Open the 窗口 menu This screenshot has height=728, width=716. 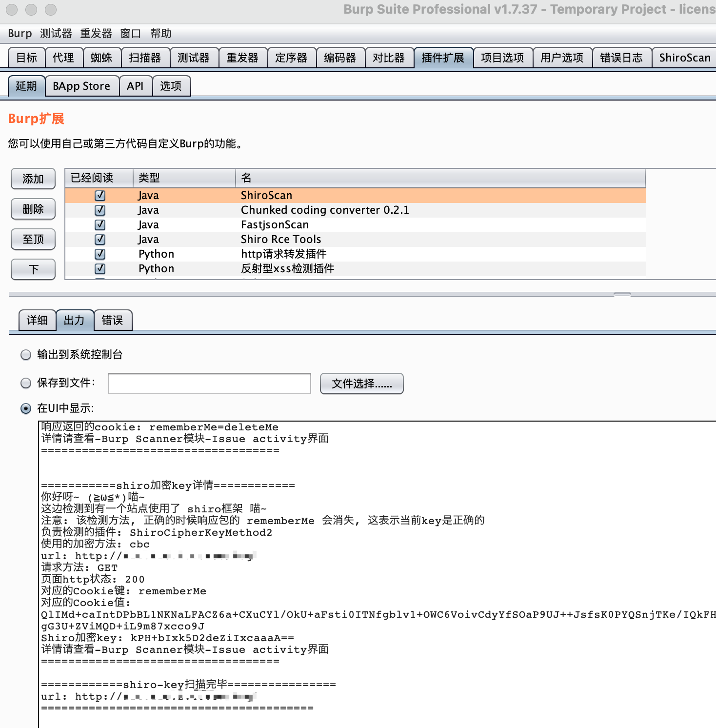click(131, 34)
